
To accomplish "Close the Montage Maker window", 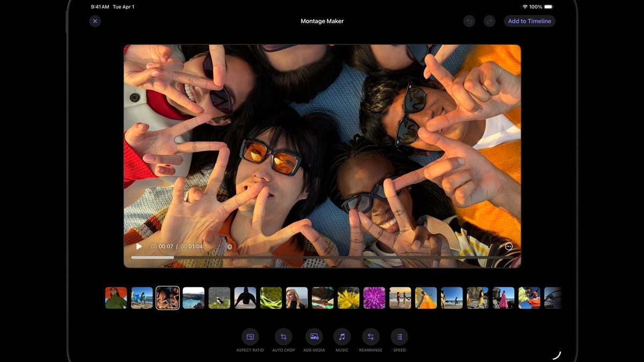I will 95,21.
